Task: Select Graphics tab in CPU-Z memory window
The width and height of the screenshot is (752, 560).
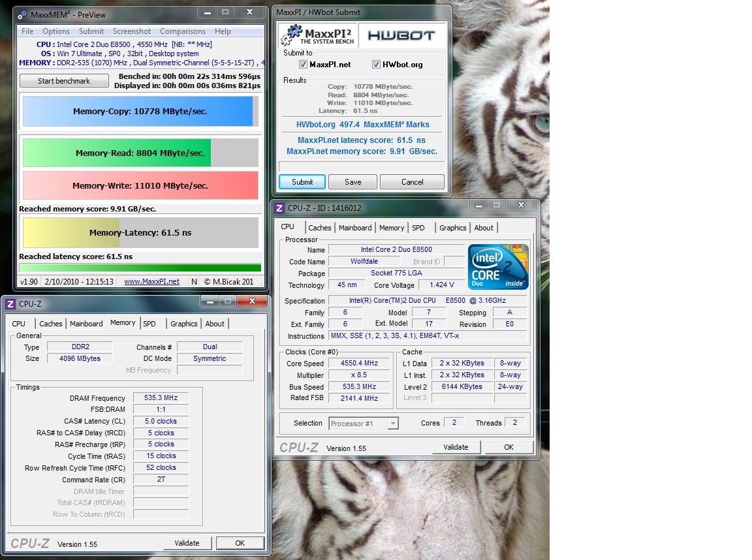Action: point(183,324)
